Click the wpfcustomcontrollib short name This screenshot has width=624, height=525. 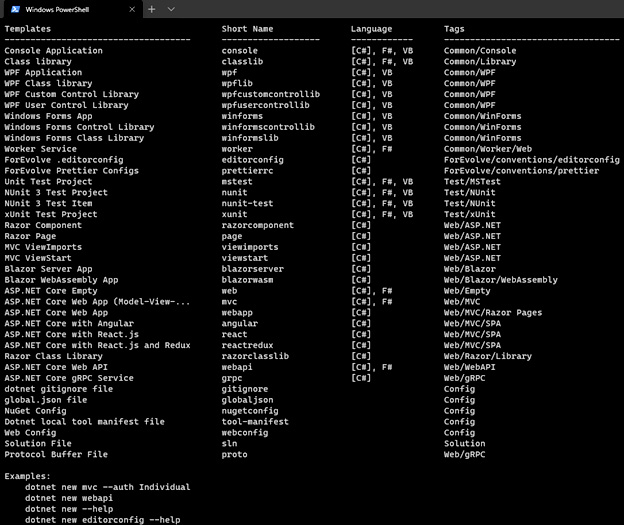tap(271, 94)
